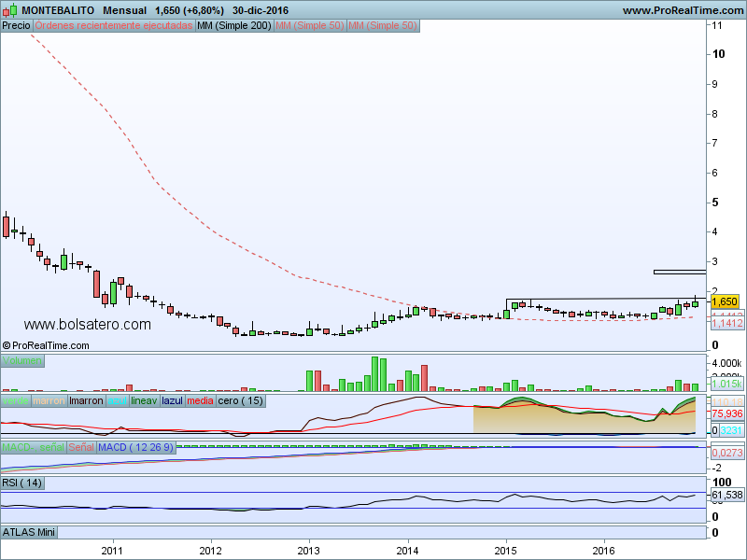The image size is (747, 560).
Task: Click the 2012 label on time axis
Action: 211,551
